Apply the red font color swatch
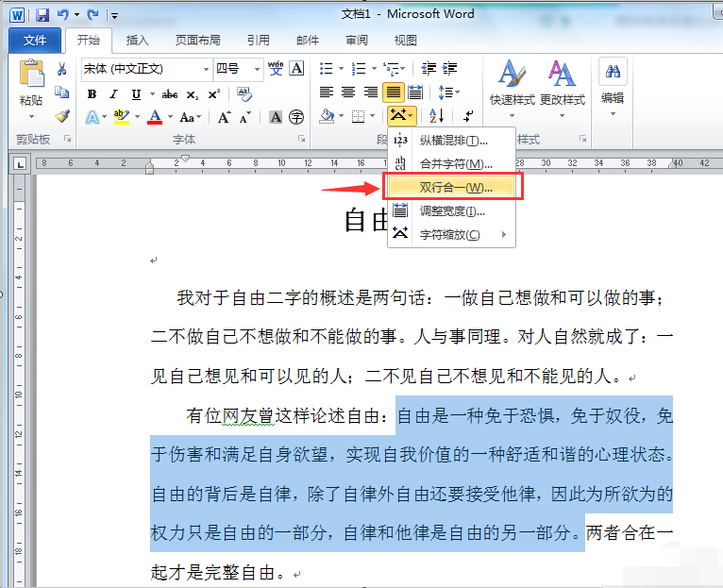The image size is (723, 588). pyautogui.click(x=155, y=116)
